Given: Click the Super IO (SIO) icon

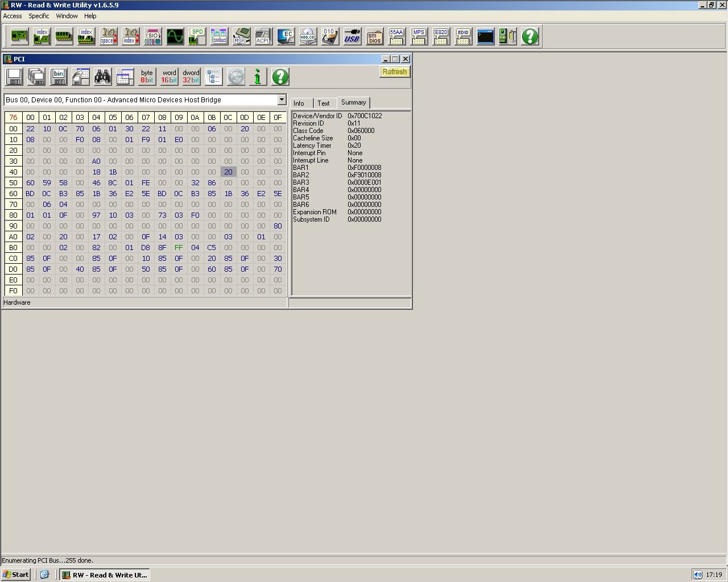Looking at the screenshot, I should tap(152, 36).
